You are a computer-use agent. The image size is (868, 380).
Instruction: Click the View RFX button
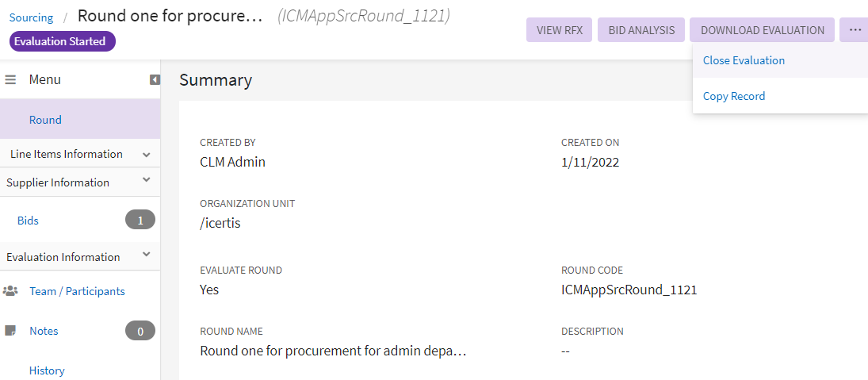point(559,30)
